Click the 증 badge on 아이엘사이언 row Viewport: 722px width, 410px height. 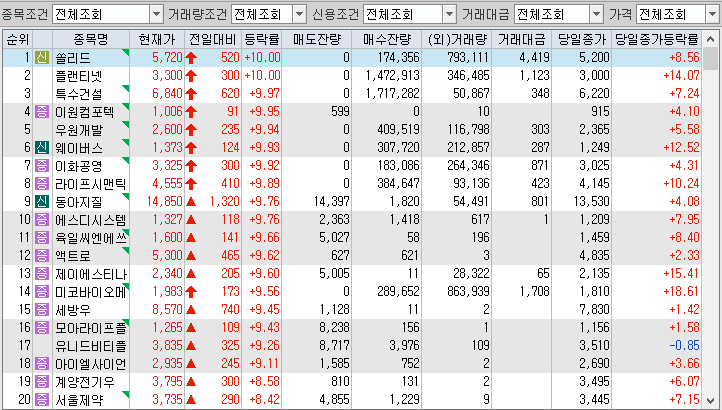click(42, 363)
